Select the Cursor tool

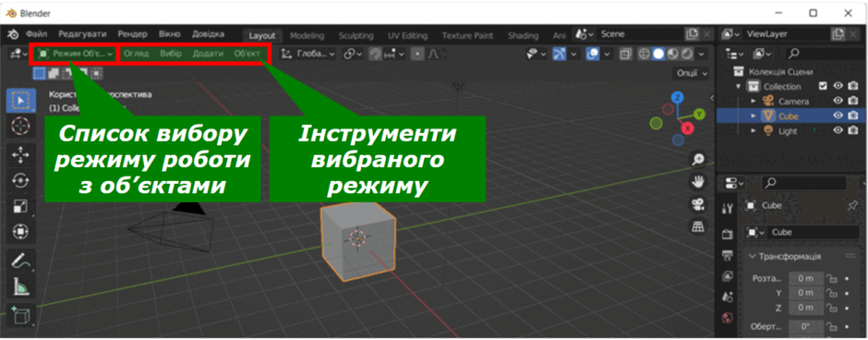click(21, 127)
